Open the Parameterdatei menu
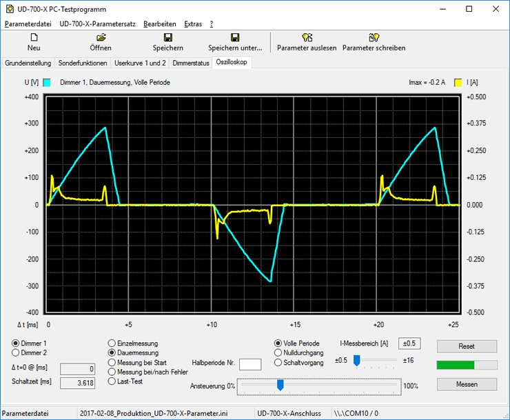 pos(28,23)
